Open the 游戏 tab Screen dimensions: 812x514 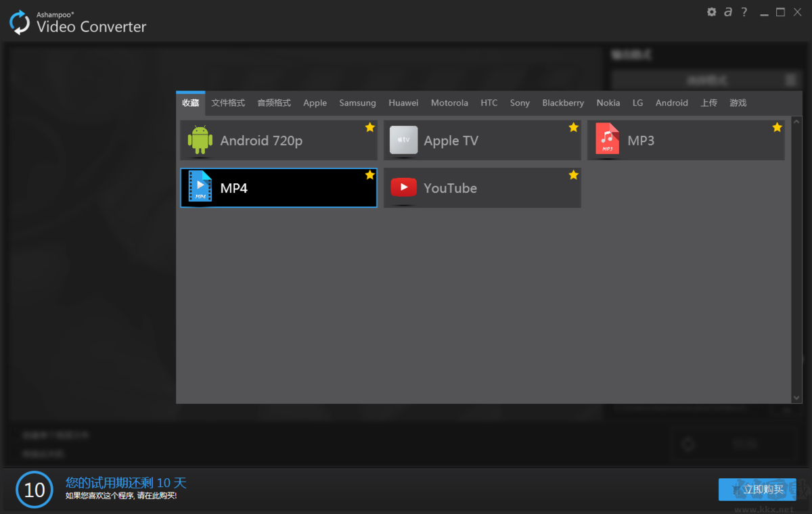pyautogui.click(x=738, y=103)
